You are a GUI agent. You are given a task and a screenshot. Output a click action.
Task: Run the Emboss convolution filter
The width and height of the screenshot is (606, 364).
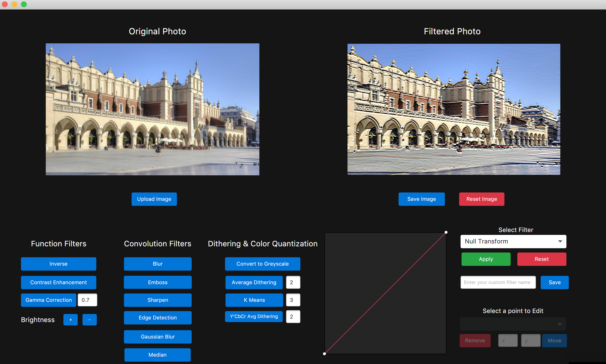[x=158, y=282]
